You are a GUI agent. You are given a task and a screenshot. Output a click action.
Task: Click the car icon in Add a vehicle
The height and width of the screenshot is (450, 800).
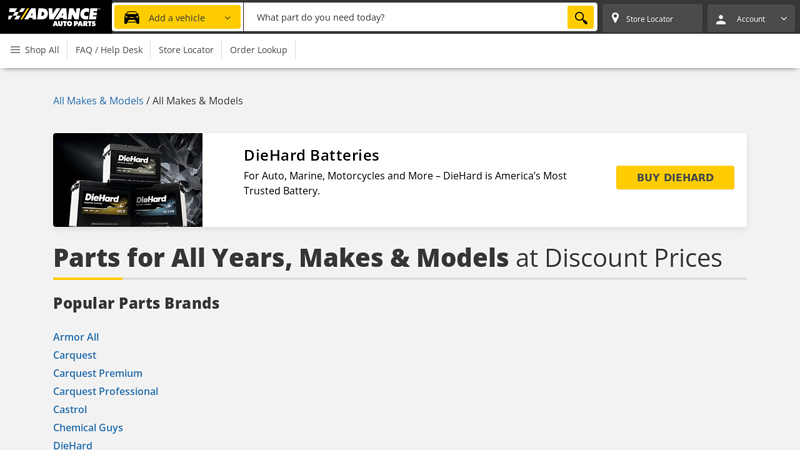point(132,17)
